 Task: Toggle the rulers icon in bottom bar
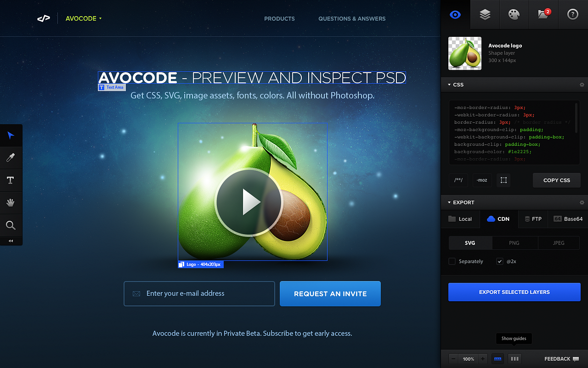click(498, 359)
